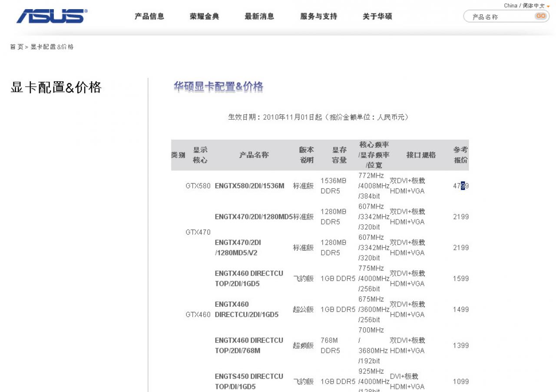
Task: Click the 显卡配置&价格 sidebar heading
Action: coord(56,87)
